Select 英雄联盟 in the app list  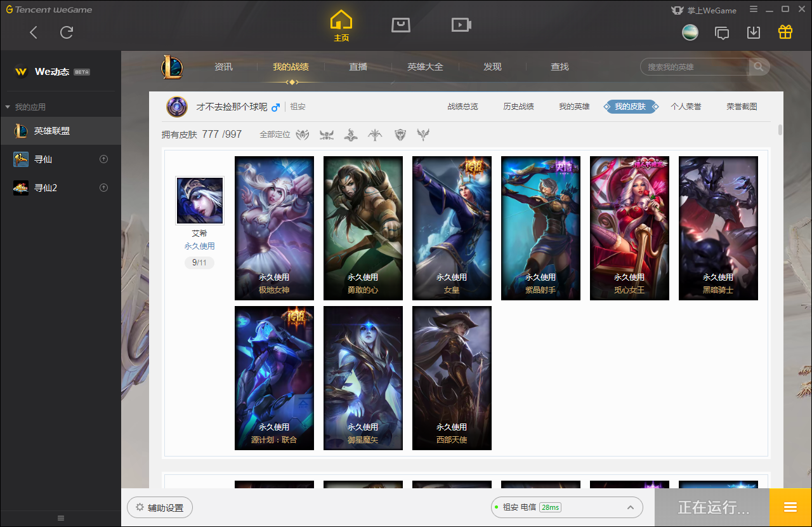point(60,131)
